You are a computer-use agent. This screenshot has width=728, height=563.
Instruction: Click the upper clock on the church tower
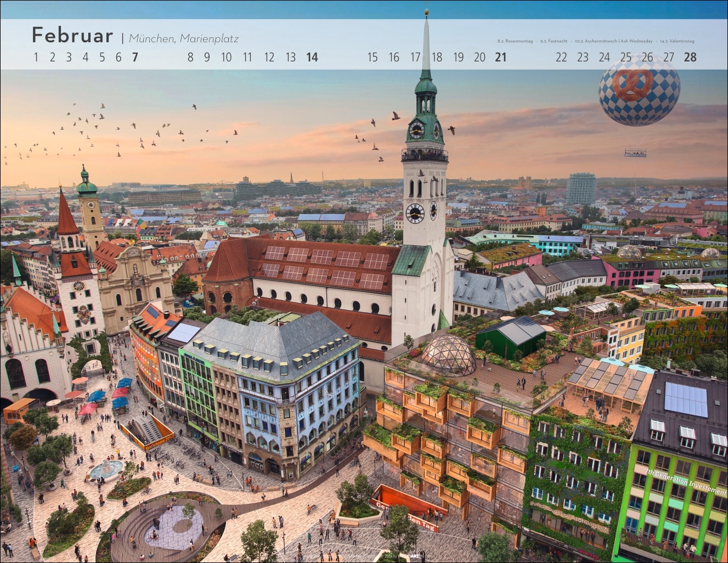pos(416,130)
